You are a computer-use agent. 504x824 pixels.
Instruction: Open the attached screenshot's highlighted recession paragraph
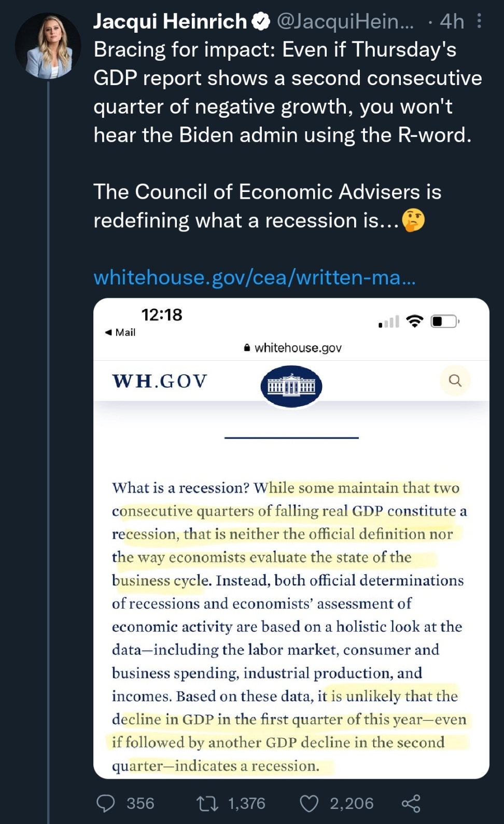click(x=290, y=626)
